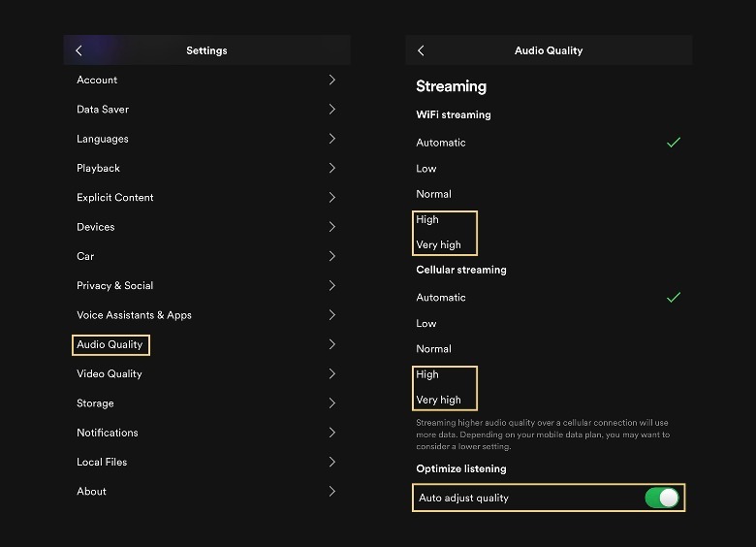Open Storage using its right chevron

point(331,402)
